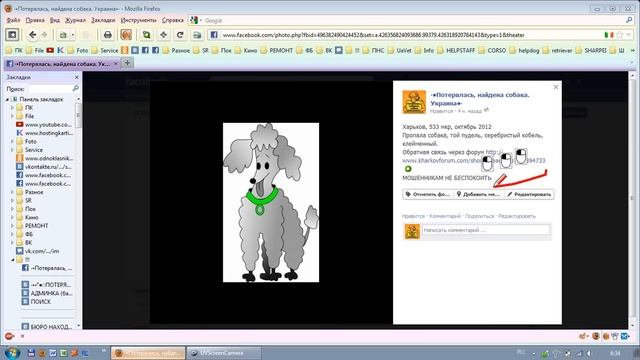Click the kharkovforum.com link in the post

point(474,160)
